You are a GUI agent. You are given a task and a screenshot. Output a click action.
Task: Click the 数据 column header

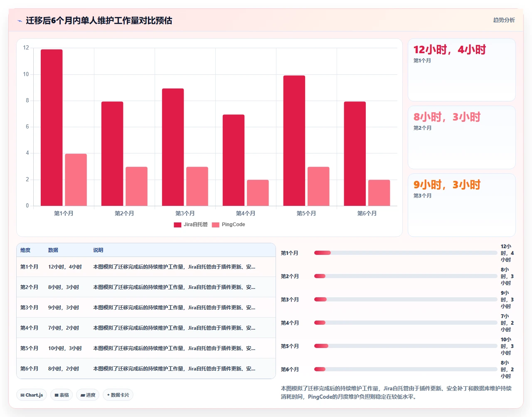(x=53, y=250)
